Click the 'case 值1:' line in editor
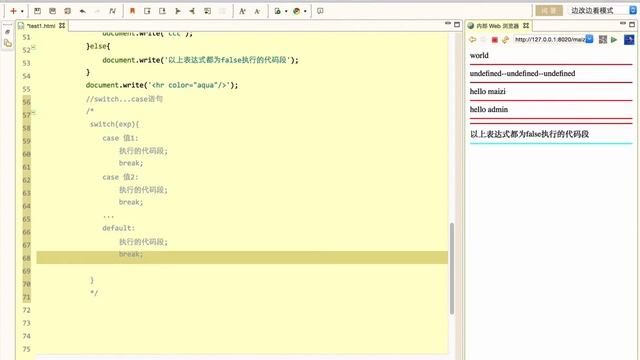This screenshot has height=360, width=640. [120, 138]
